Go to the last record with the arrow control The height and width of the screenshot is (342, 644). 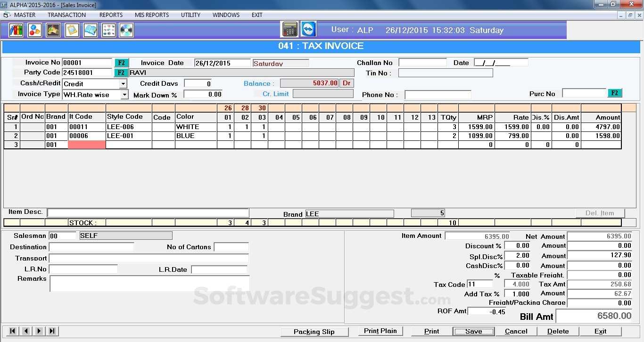point(52,331)
